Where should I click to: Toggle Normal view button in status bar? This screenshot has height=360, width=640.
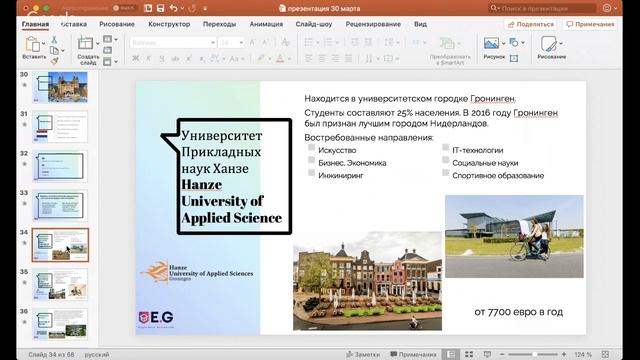(451, 354)
